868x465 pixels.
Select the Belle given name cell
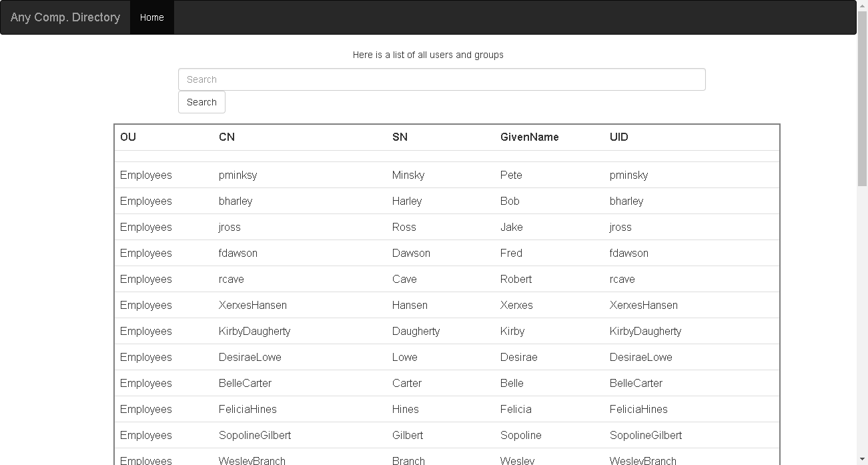(512, 383)
